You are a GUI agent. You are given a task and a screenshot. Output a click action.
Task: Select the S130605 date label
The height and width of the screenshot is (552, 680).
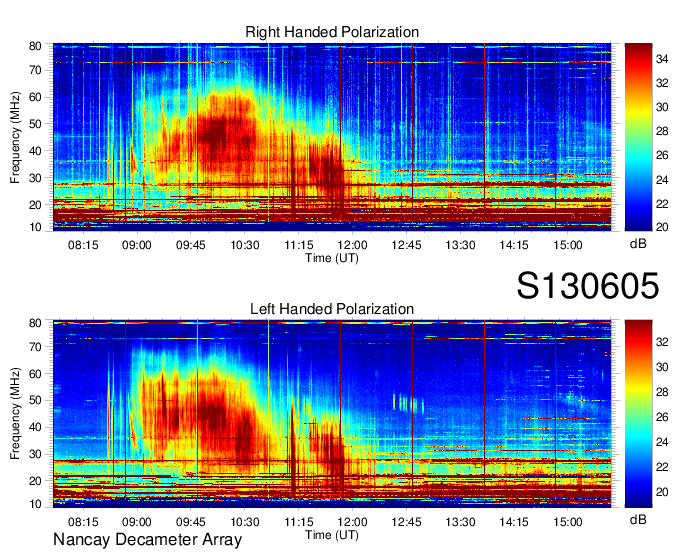[588, 286]
